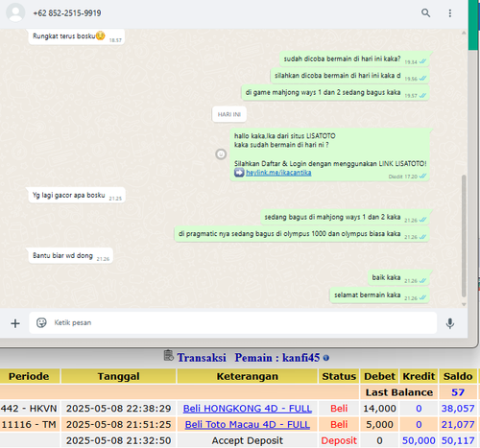This screenshot has width=480, height=448.
Task: Click message 'sudah dicoba bermain di hari ini kaka?'
Action: pyautogui.click(x=354, y=59)
